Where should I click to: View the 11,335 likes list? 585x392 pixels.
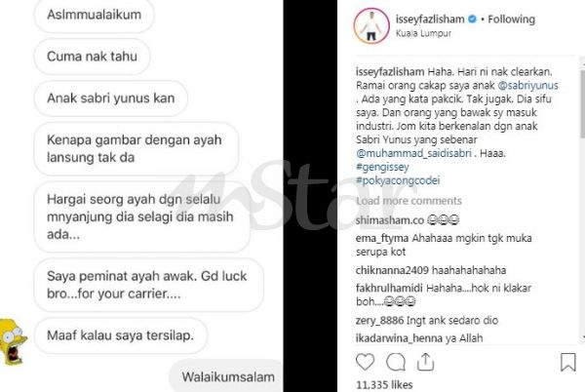[384, 384]
